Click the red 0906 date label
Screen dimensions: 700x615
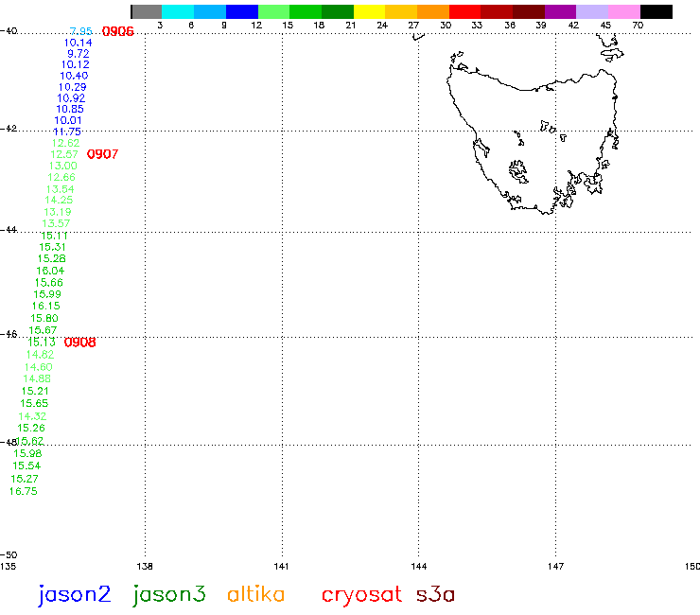tap(118, 31)
